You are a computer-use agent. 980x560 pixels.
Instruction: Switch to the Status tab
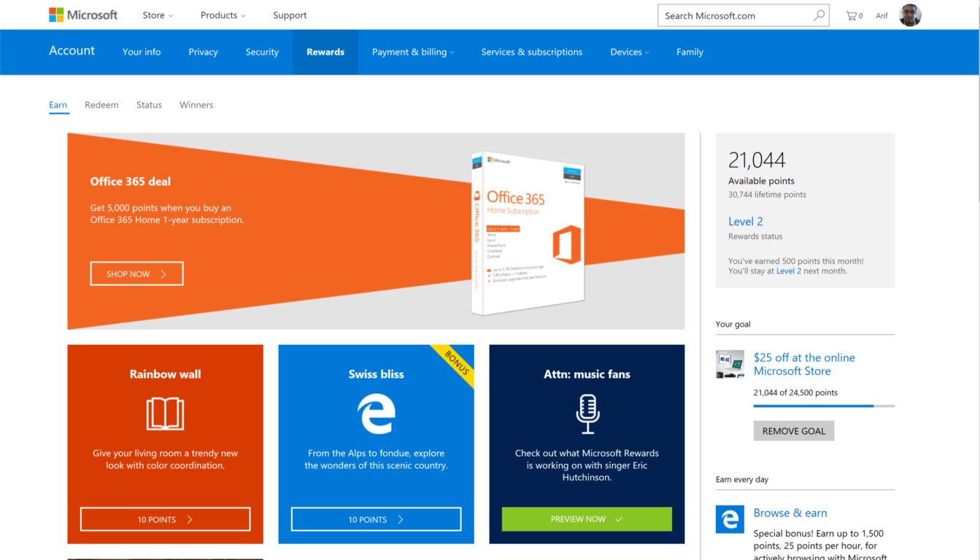(149, 105)
